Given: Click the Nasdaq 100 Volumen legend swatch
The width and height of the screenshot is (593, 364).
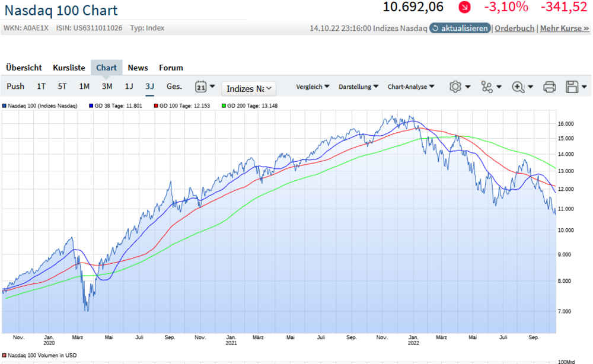Looking at the screenshot, I should 4,355.
